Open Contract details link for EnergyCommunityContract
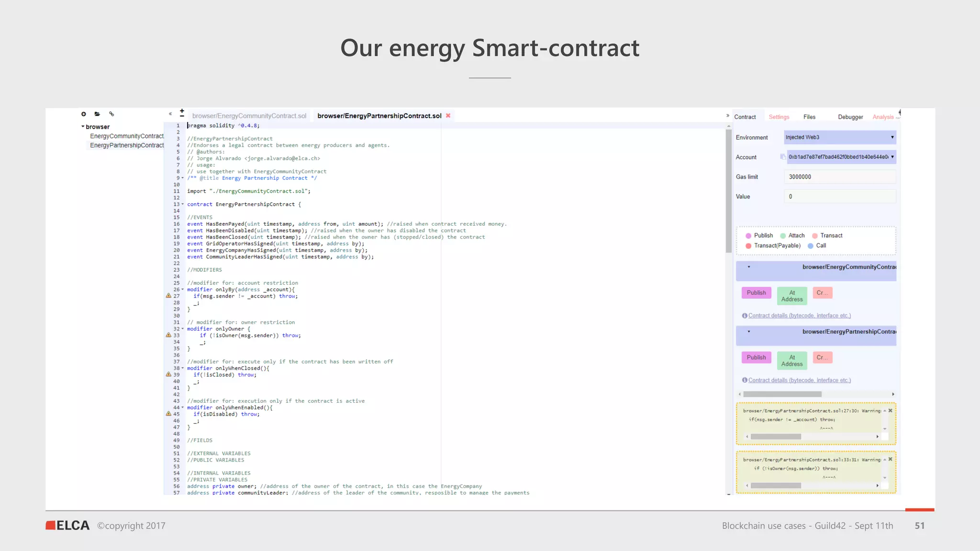This screenshot has width=980, height=551. click(x=800, y=316)
